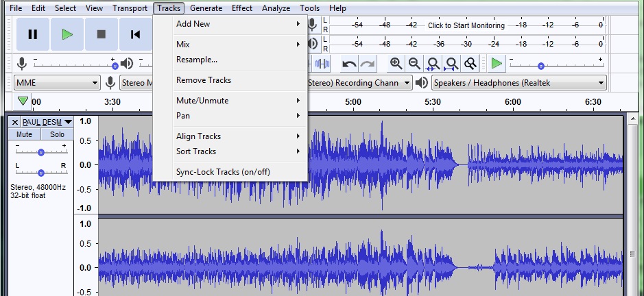Screen dimensions: 644x296
Task: Click the 5:30 mark on the timeline ruler
Action: coord(433,102)
